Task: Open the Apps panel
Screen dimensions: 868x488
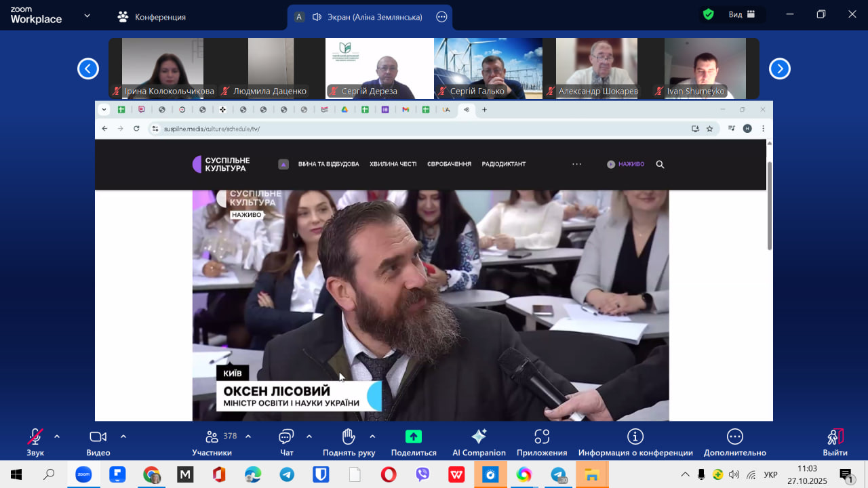Action: (541, 437)
